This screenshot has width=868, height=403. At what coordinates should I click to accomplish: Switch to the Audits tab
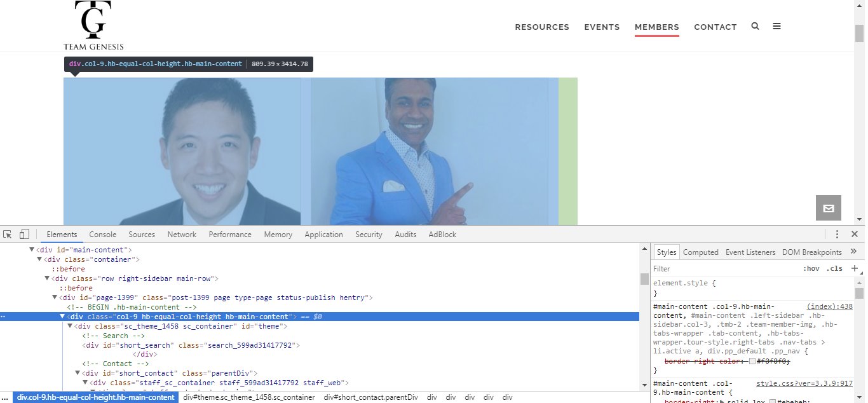405,234
